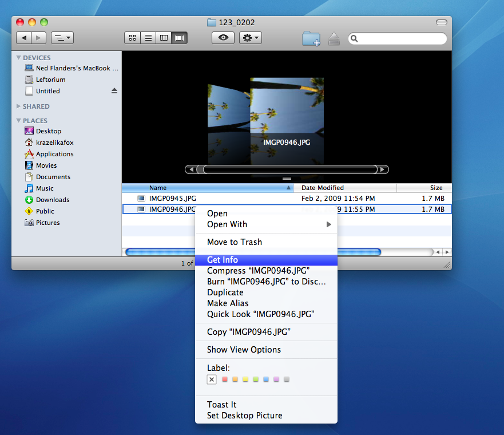Clear label with the X box

pos(212,379)
